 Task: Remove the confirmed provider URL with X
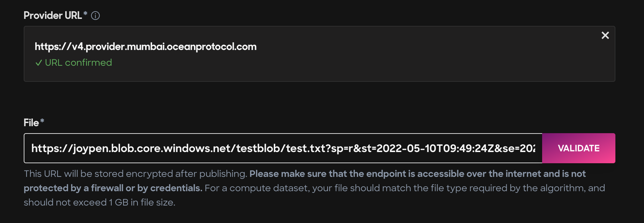[x=605, y=35]
